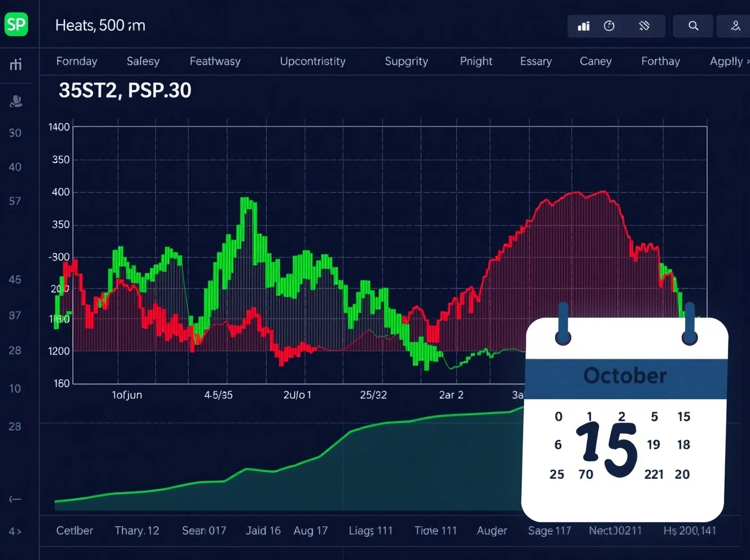Open search with the magnifier icon
The height and width of the screenshot is (560, 750).
[x=693, y=26]
